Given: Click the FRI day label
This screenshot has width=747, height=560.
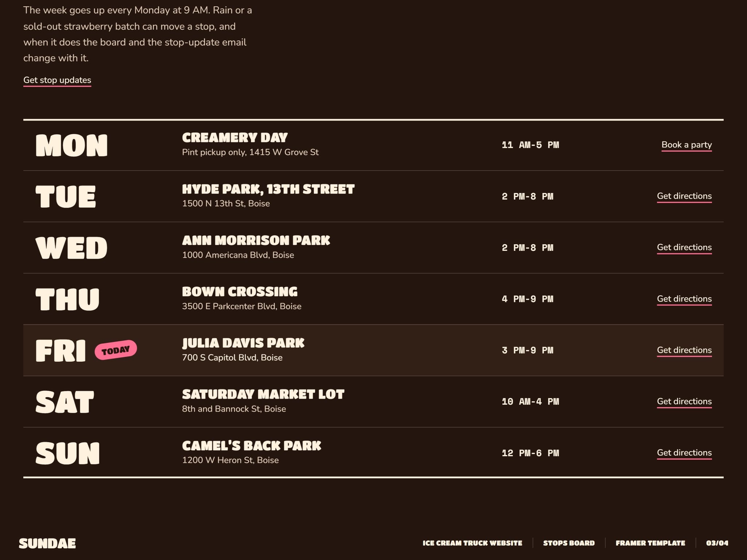Looking at the screenshot, I should pos(61,351).
